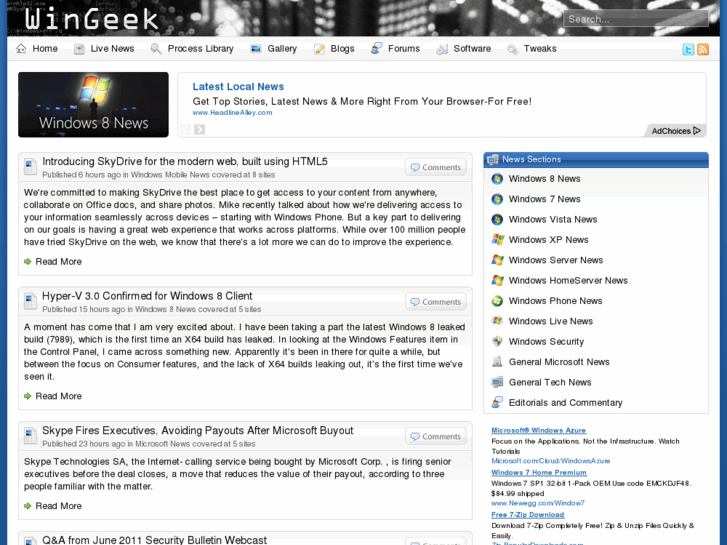
Task: Open the Windows Vista News section link
Action: coord(553,219)
